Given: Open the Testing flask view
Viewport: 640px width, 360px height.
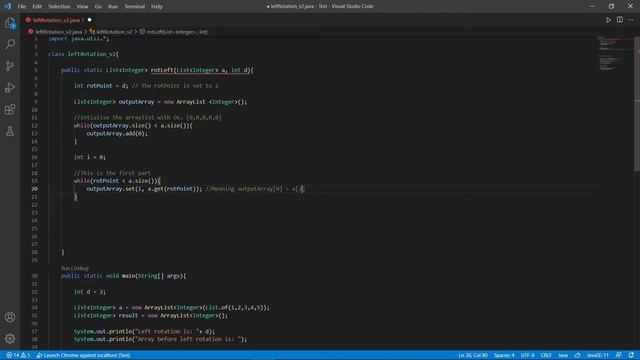Looking at the screenshot, I should 10,131.
